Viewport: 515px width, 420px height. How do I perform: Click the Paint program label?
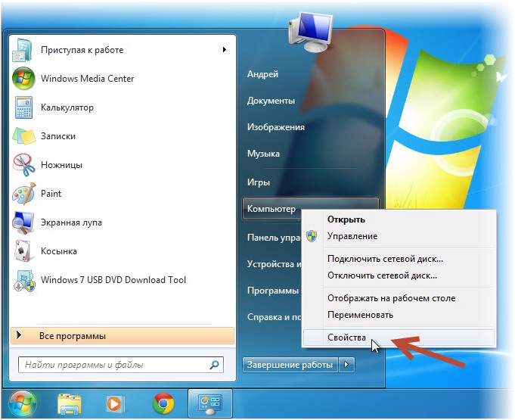point(51,194)
